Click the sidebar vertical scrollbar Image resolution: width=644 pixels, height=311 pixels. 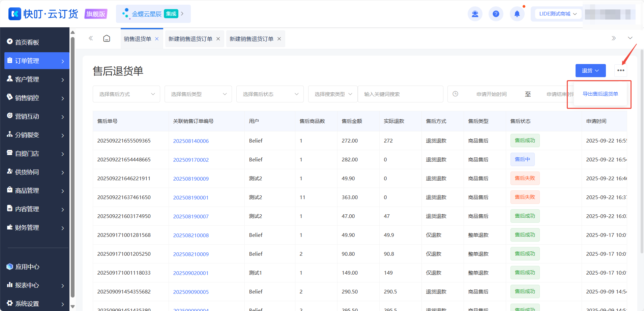72,168
